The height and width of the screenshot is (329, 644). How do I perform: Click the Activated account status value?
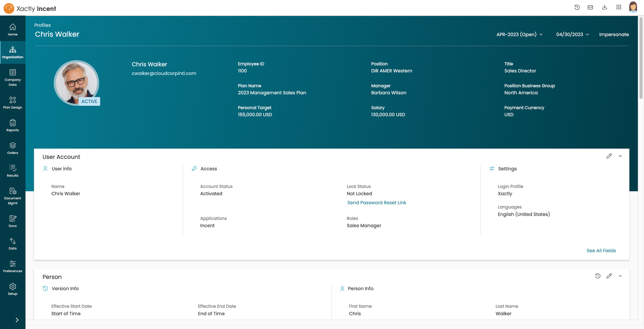point(211,194)
